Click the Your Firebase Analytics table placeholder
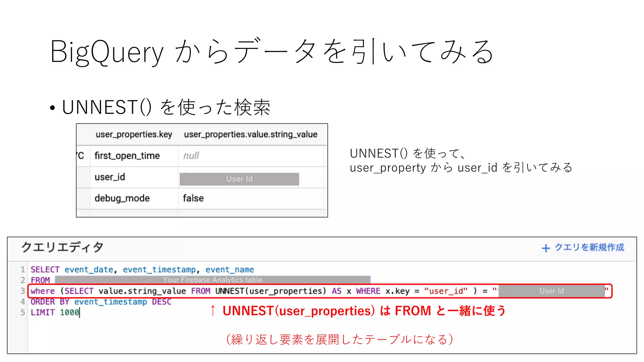 coord(213,280)
